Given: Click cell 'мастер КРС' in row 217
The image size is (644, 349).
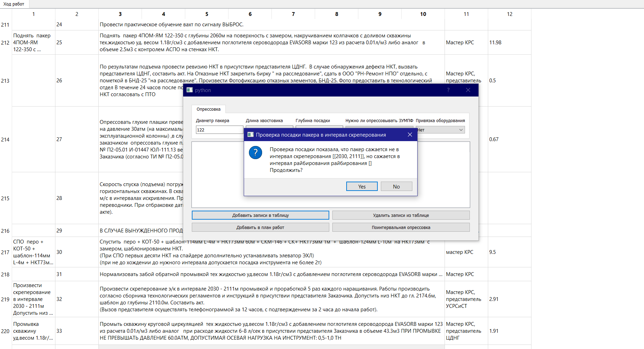Looking at the screenshot, I should (x=466, y=252).
